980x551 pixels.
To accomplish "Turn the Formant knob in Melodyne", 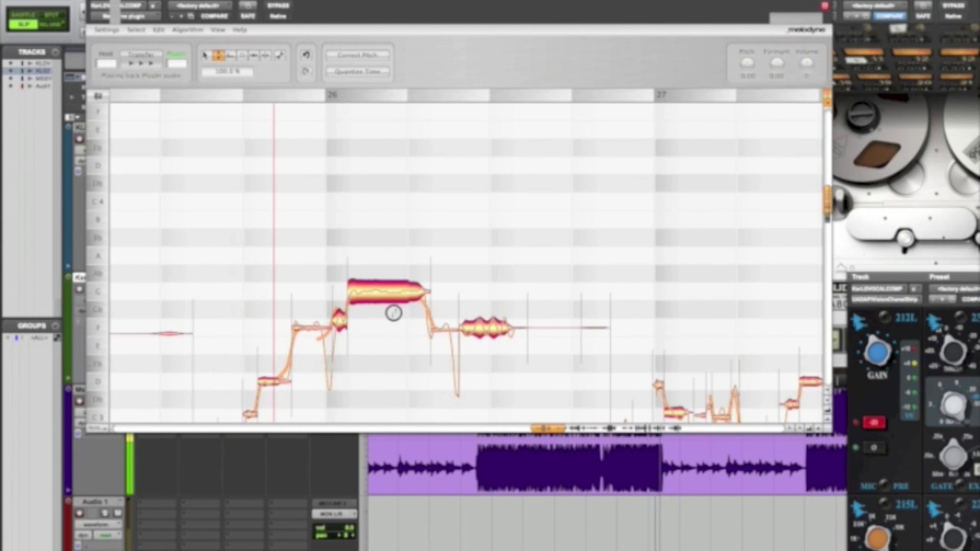I will pyautogui.click(x=776, y=64).
